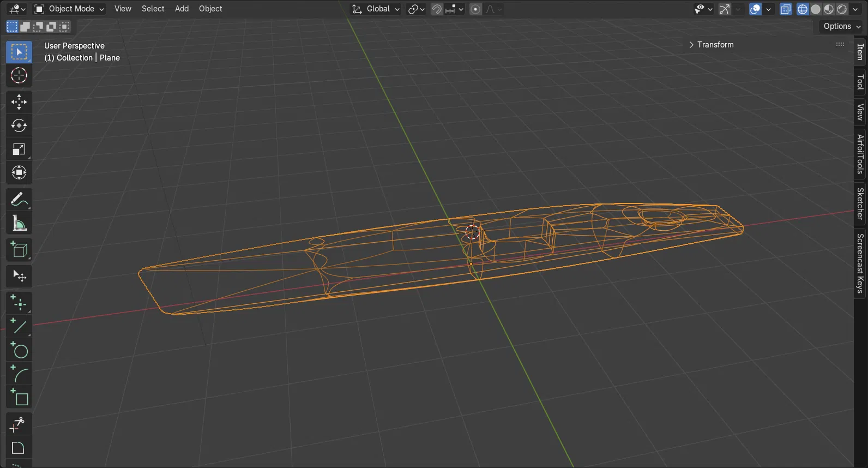Screen dimensions: 868x468
Task: Toggle proportional editing
Action: click(x=475, y=9)
